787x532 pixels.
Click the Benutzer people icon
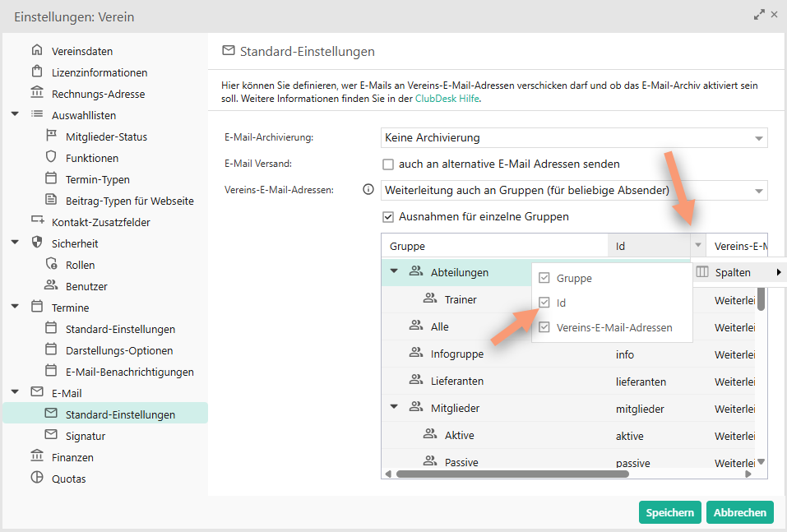coord(51,285)
